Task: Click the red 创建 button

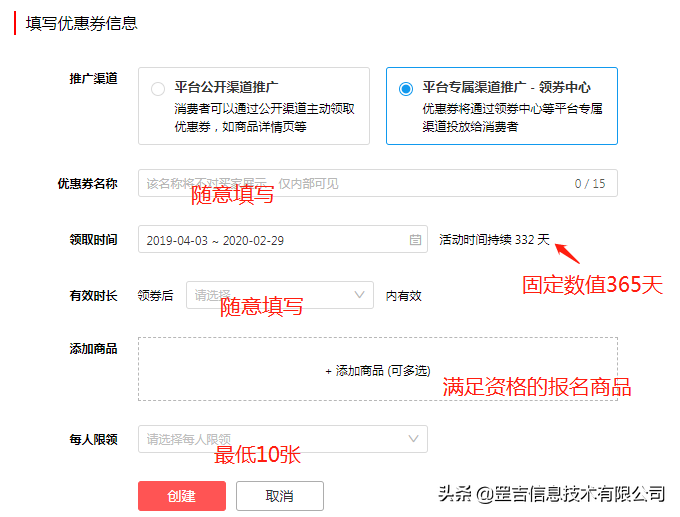Action: (x=182, y=496)
